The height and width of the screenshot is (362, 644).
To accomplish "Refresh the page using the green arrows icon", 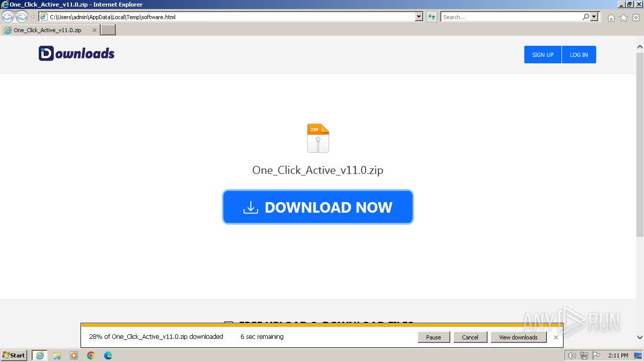I will coord(432,17).
